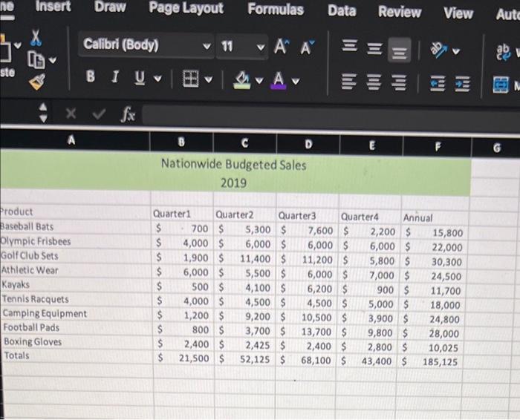This screenshot has height=420, width=520.
Task: Open the font size 11 dropdown
Action: tap(261, 47)
